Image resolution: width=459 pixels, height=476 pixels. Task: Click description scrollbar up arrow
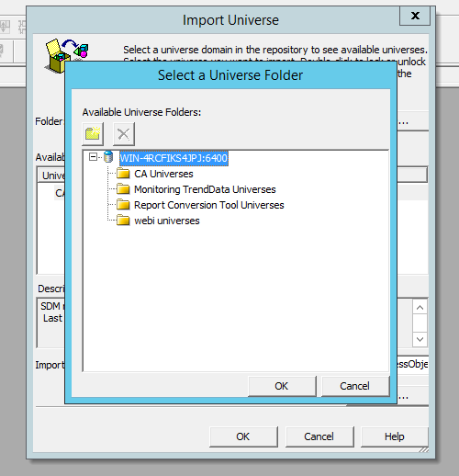pos(420,307)
